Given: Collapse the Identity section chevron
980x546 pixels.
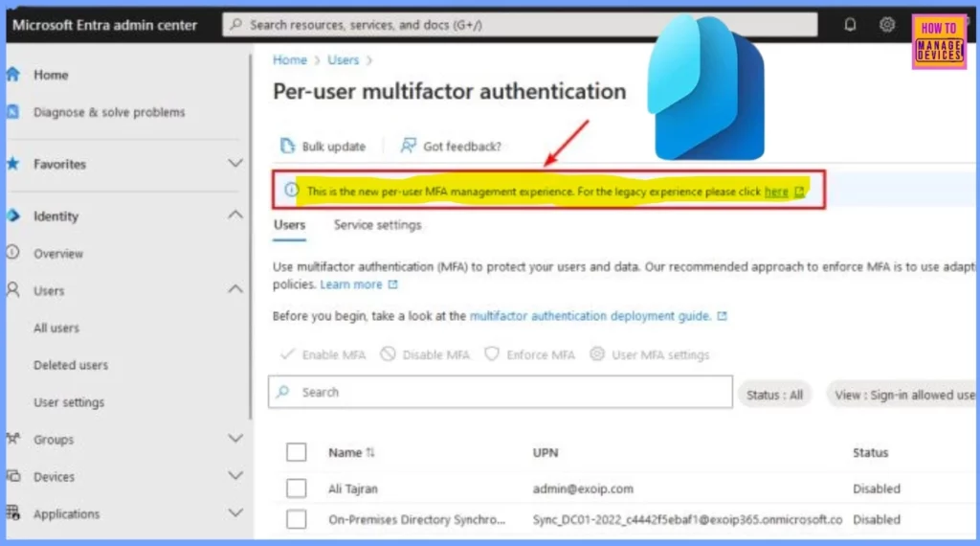Looking at the screenshot, I should 235,216.
